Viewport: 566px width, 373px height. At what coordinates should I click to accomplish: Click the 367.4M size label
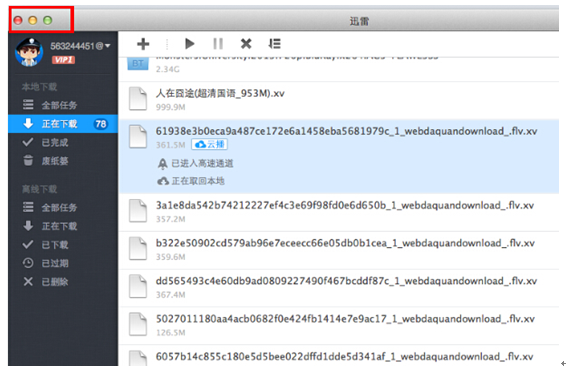pos(170,295)
